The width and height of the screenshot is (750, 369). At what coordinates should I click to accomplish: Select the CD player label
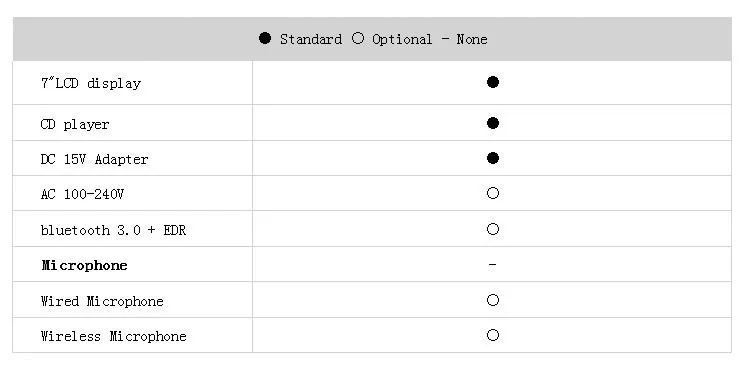click(x=75, y=124)
